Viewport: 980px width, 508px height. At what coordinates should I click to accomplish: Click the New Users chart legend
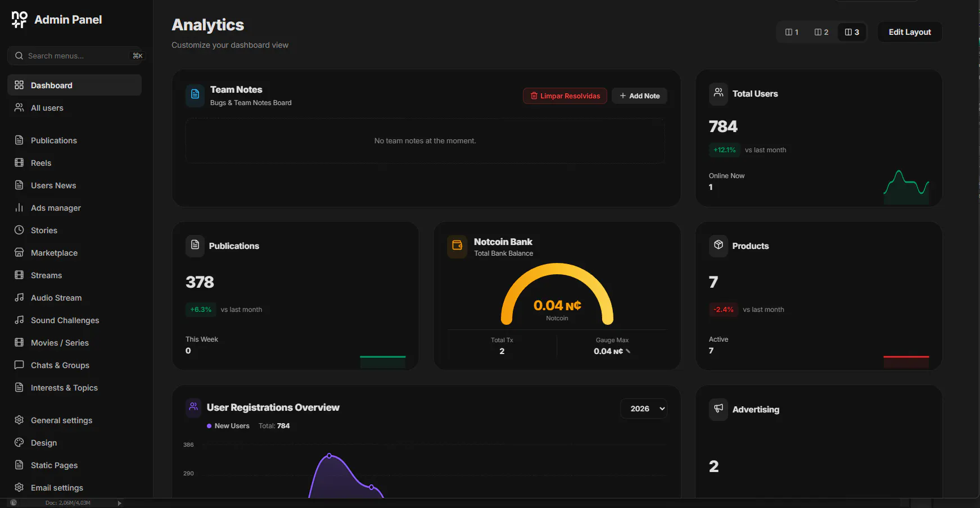[228, 426]
